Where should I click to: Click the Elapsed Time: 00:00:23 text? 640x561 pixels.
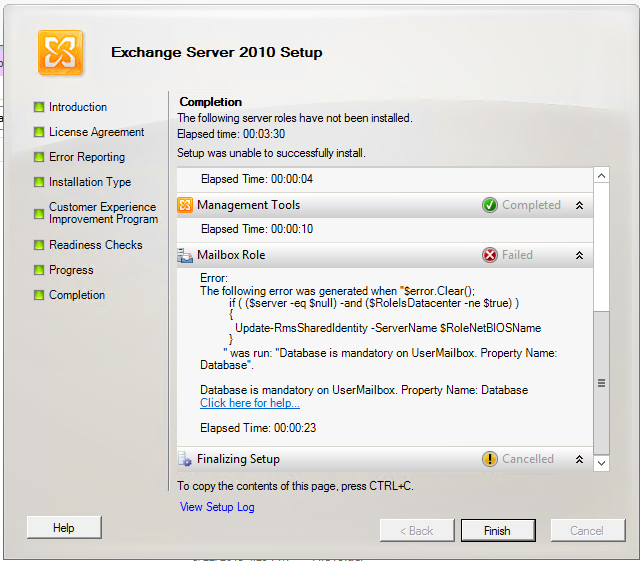tap(258, 428)
